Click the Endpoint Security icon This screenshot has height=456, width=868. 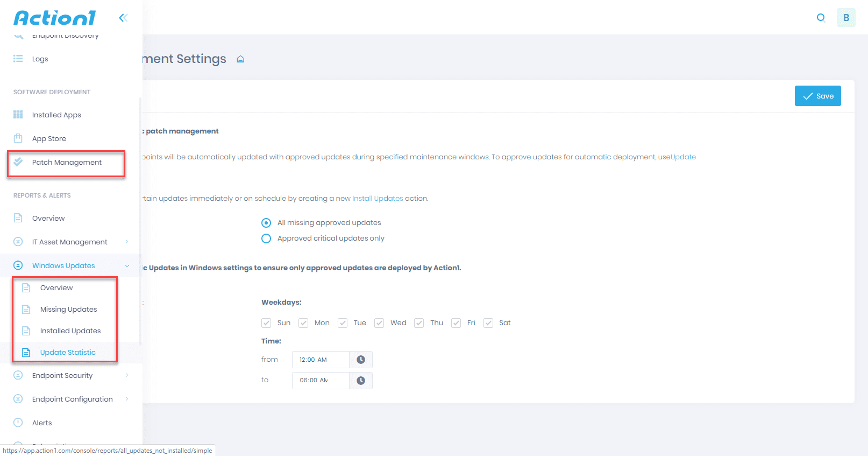(18, 375)
